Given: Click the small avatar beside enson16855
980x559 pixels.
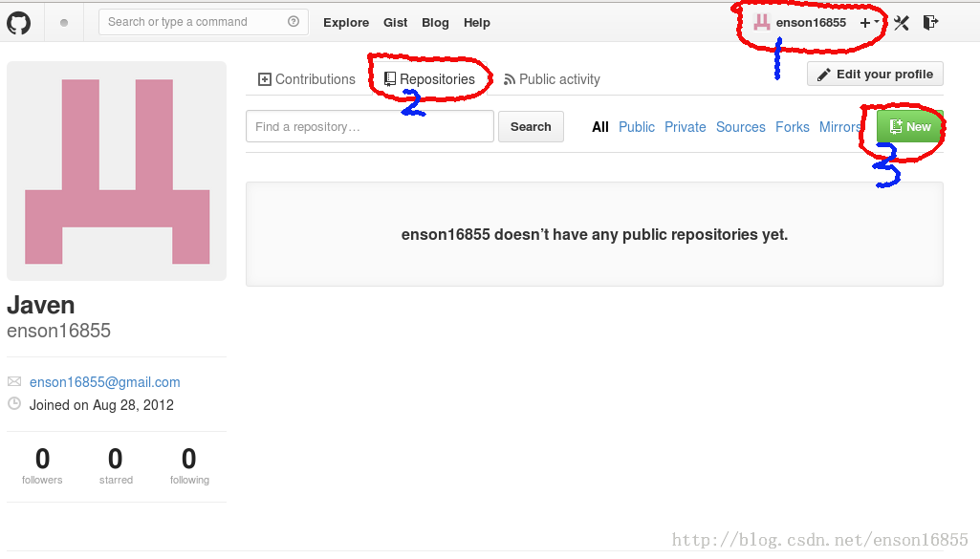Looking at the screenshot, I should point(762,23).
